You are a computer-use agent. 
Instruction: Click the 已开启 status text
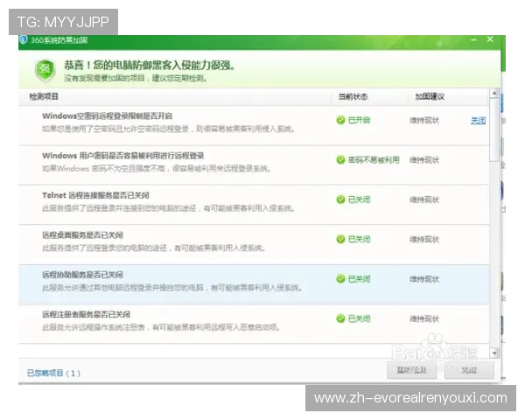pyautogui.click(x=360, y=120)
